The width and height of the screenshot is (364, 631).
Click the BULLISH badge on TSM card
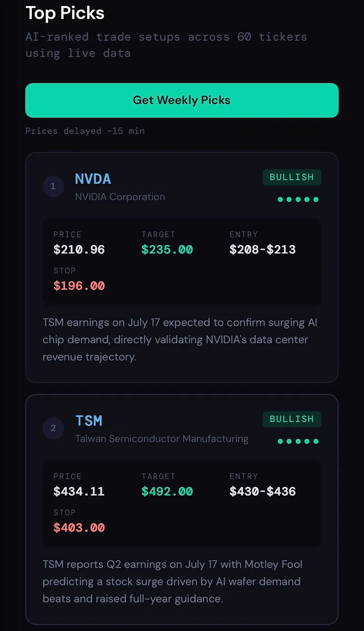click(292, 419)
